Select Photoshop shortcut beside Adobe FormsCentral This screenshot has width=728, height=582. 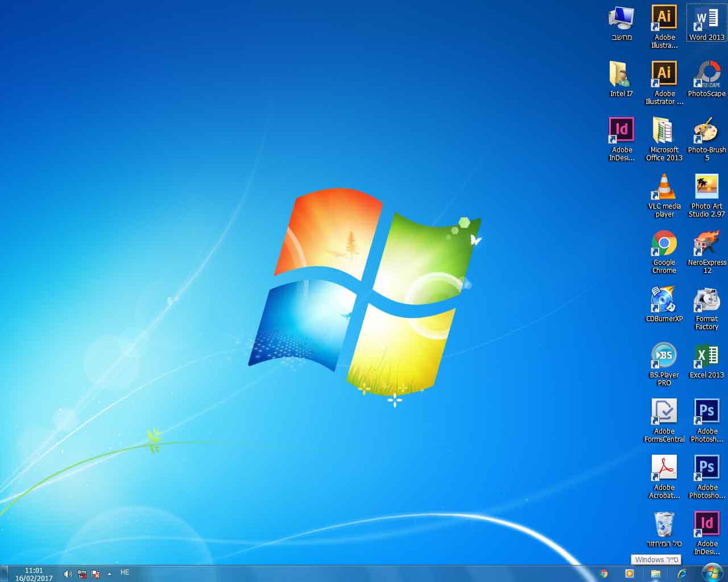[x=706, y=421]
